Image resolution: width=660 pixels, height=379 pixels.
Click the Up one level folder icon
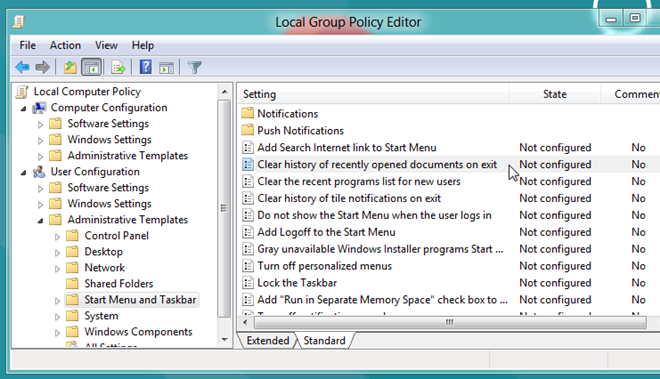(x=70, y=67)
